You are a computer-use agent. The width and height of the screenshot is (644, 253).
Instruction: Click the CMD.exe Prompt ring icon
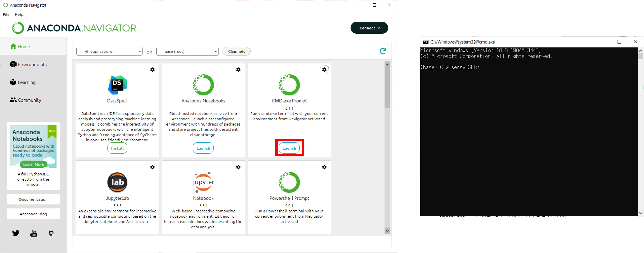[289, 85]
